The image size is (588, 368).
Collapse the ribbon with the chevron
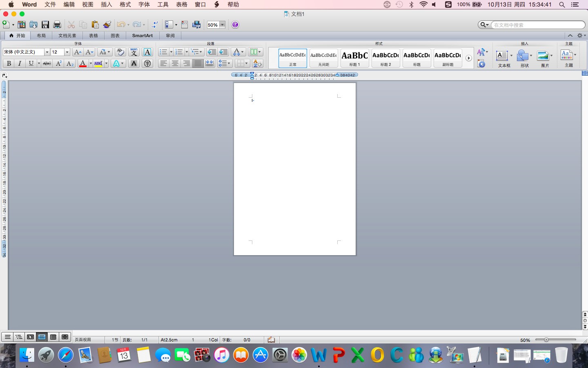(570, 36)
